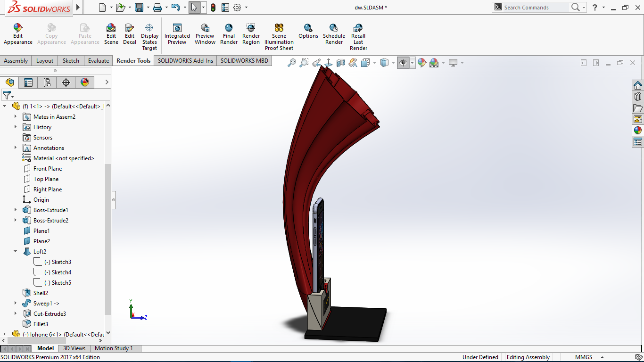Toggle the Hide/Show Items eye
Screen dimensions: 644x362
[403, 63]
